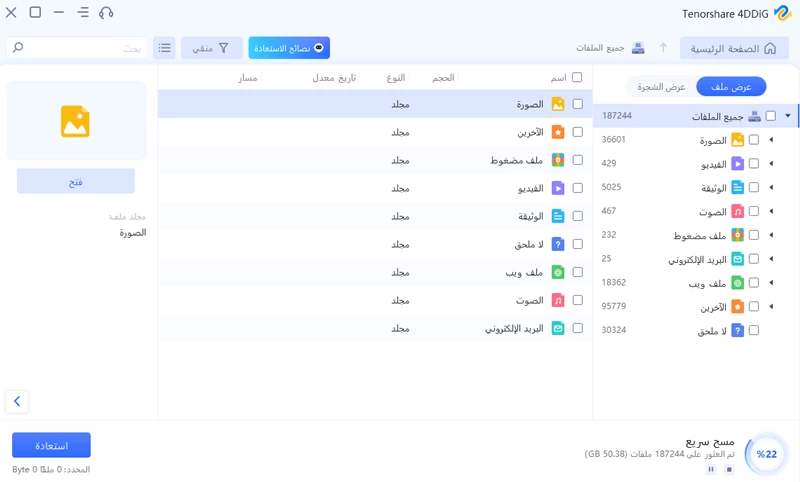
Task: Open the منقى filter button
Action: tap(212, 48)
